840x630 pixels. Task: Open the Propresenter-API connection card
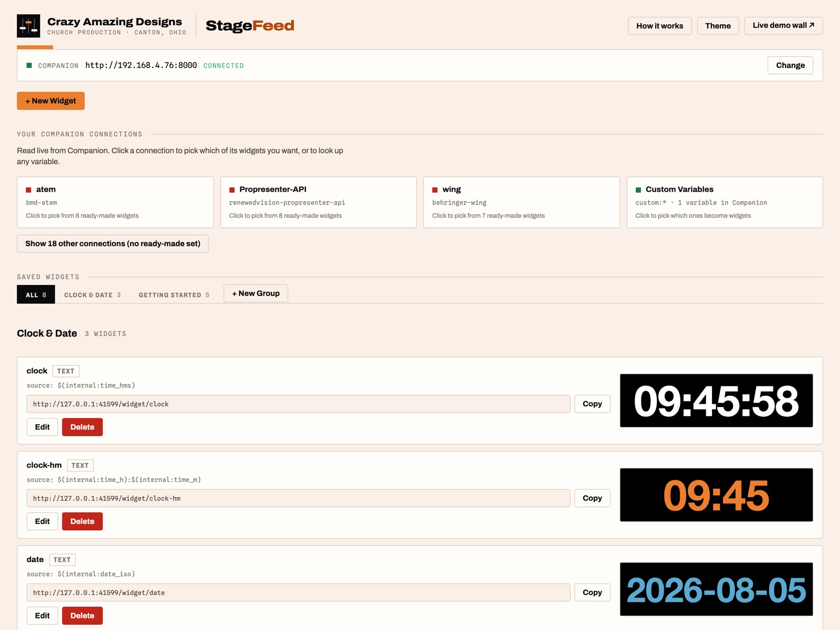coord(318,202)
